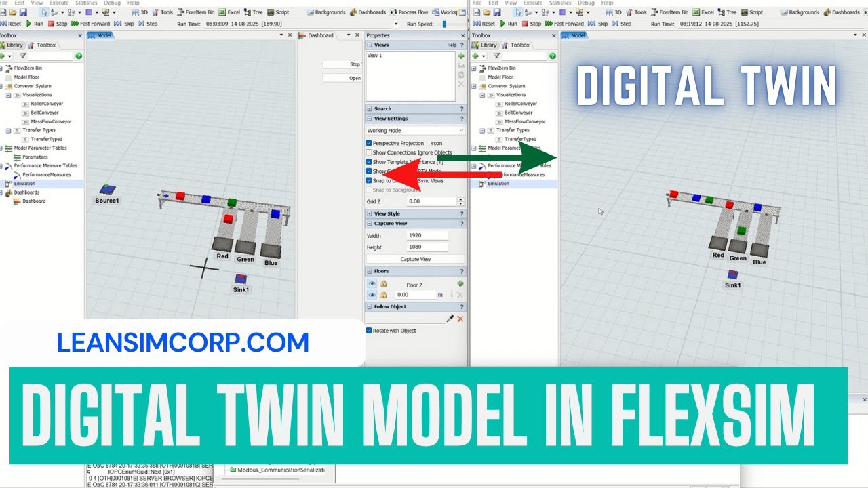The width and height of the screenshot is (868, 488).
Task: Reset the model in the left window
Action: click(11, 24)
